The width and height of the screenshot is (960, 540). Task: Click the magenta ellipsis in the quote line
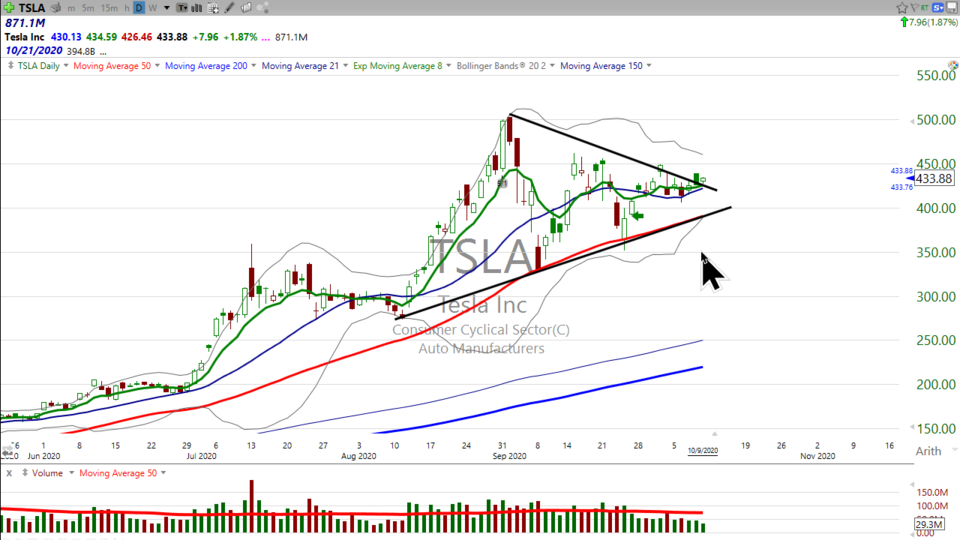[x=266, y=38]
